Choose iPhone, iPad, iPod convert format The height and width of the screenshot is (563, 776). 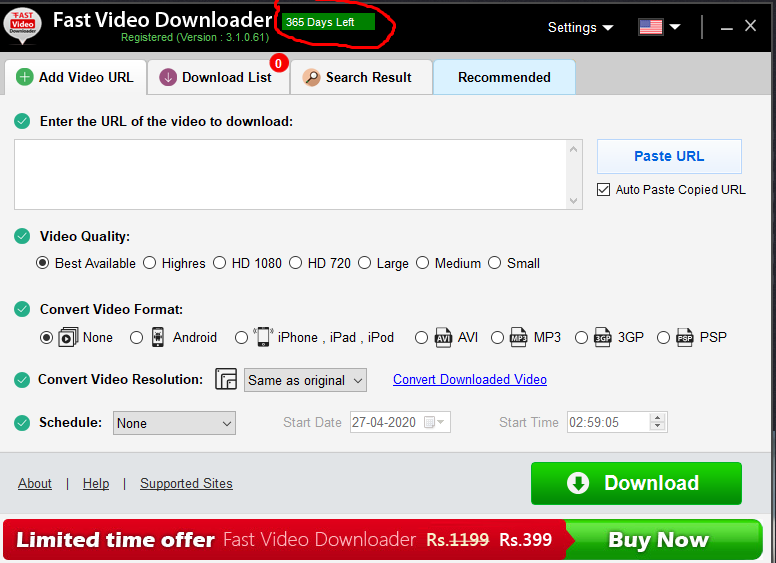(241, 337)
